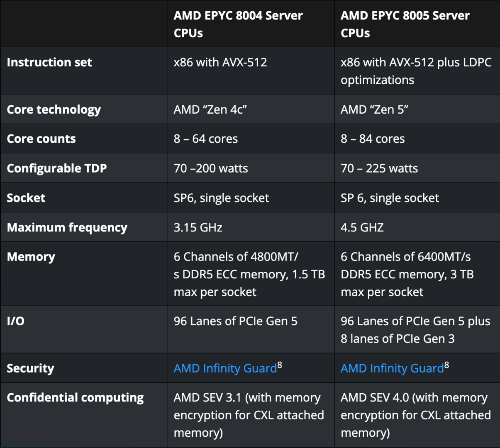Click the '3.15 GHz' value
This screenshot has width=500, height=448.
[198, 227]
